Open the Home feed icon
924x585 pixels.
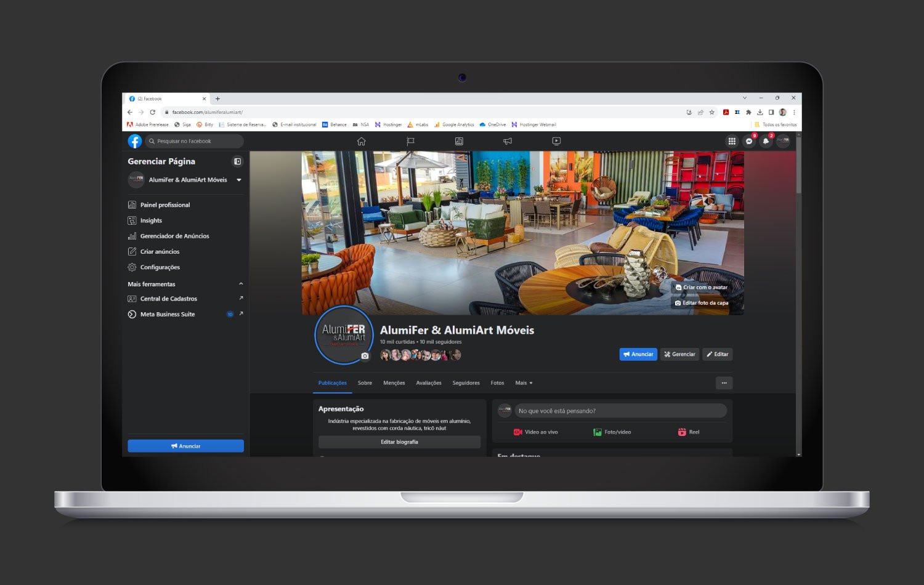[x=362, y=141]
